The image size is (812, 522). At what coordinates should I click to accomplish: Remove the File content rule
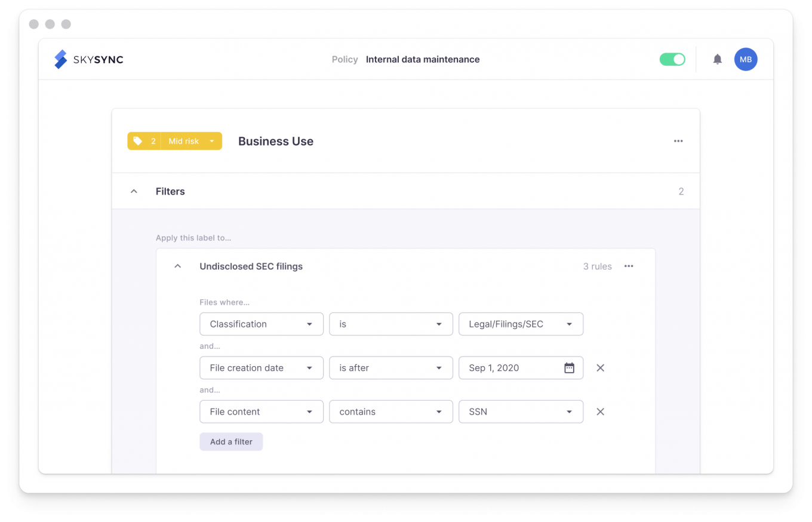601,412
